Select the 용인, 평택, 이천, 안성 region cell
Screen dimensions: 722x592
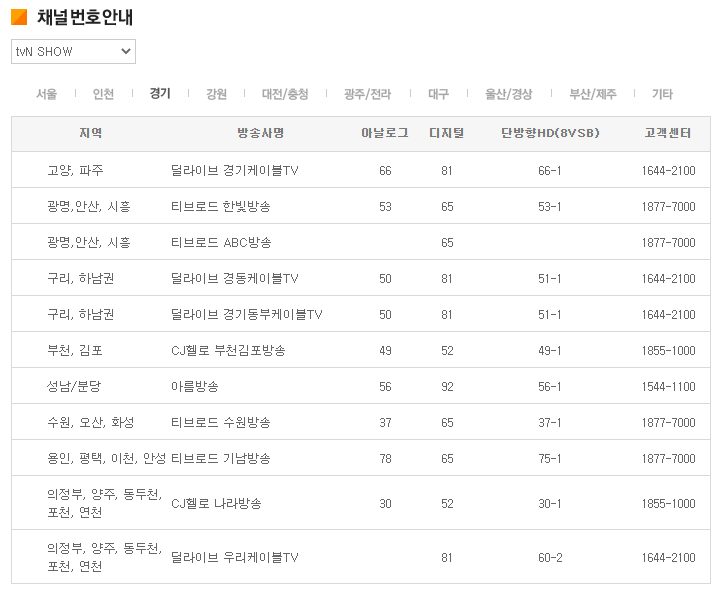point(106,459)
